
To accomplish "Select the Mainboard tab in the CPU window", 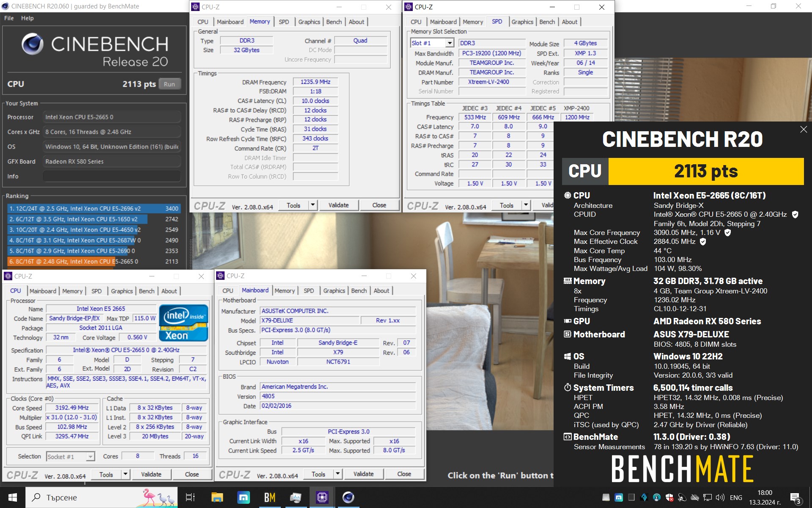I will point(43,291).
